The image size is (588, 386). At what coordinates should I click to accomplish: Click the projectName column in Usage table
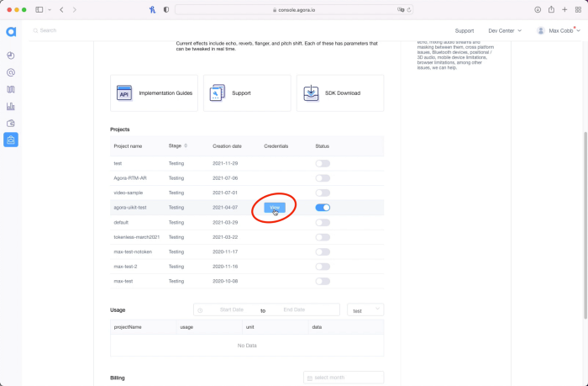(144, 327)
